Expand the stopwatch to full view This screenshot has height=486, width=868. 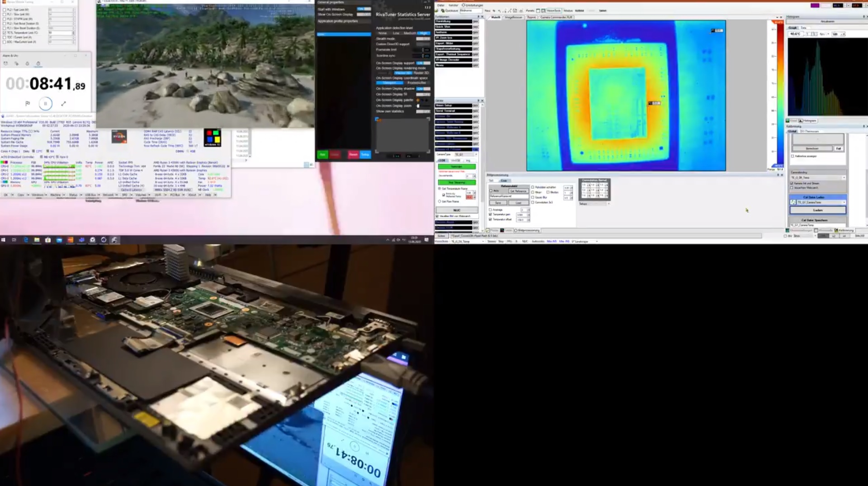[x=63, y=103]
